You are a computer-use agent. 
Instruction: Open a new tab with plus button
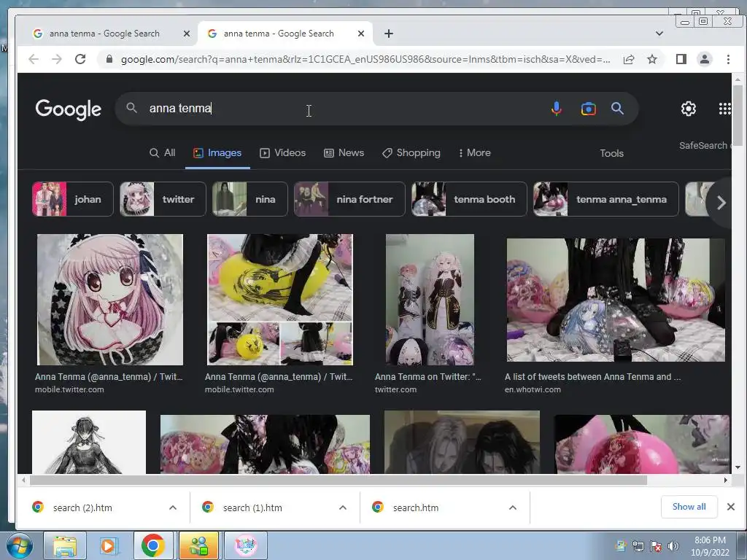click(389, 34)
